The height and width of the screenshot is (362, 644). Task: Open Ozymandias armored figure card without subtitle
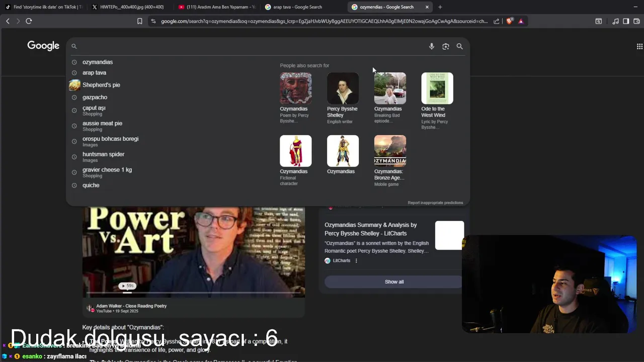click(343, 154)
